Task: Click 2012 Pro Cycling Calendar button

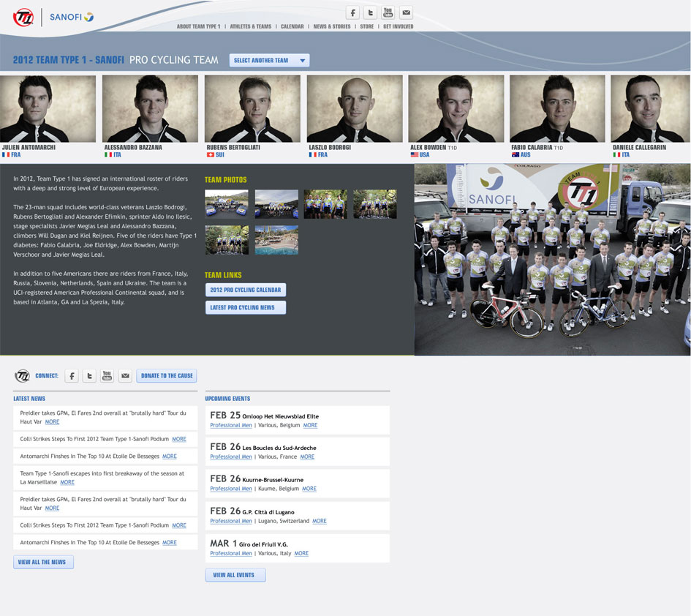Action: [x=246, y=290]
